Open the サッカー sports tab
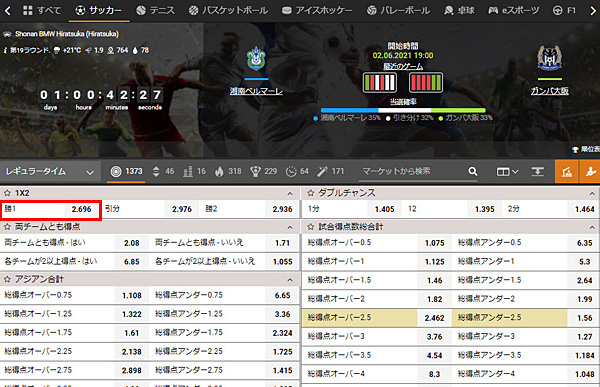The width and height of the screenshot is (600, 387). [99, 10]
